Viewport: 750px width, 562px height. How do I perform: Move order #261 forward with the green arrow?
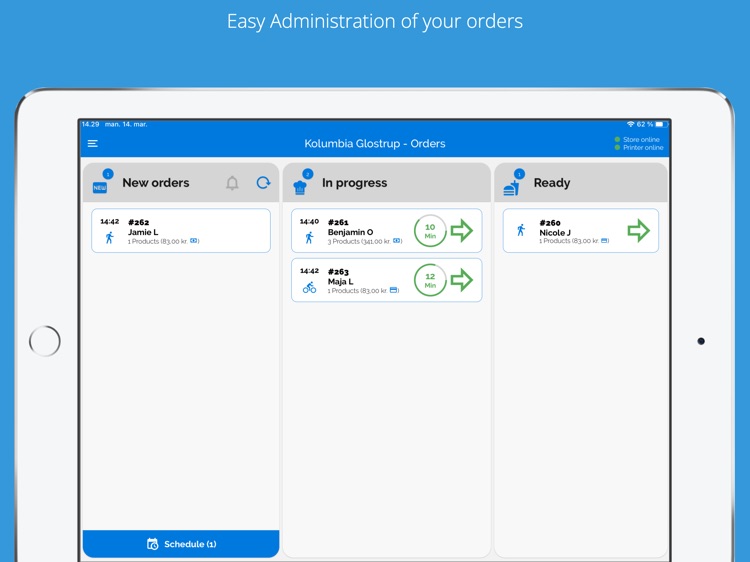click(x=462, y=231)
